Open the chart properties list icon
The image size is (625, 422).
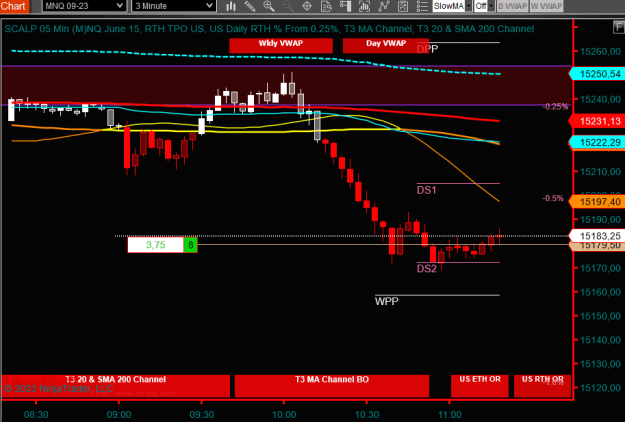click(422, 6)
